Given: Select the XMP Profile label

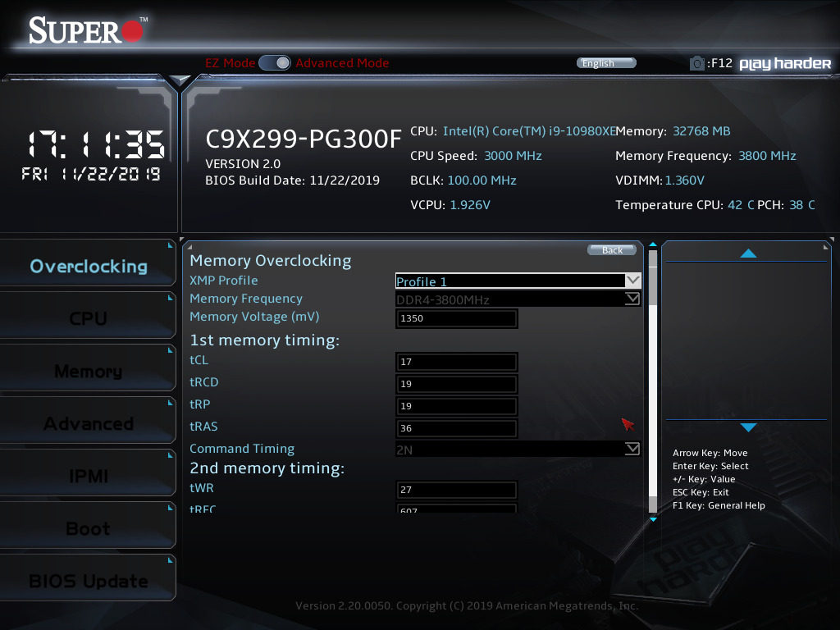Looking at the screenshot, I should [223, 281].
